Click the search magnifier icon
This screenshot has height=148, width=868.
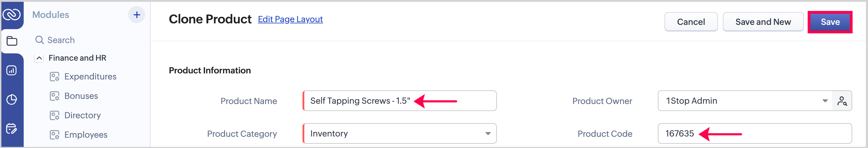coord(39,40)
